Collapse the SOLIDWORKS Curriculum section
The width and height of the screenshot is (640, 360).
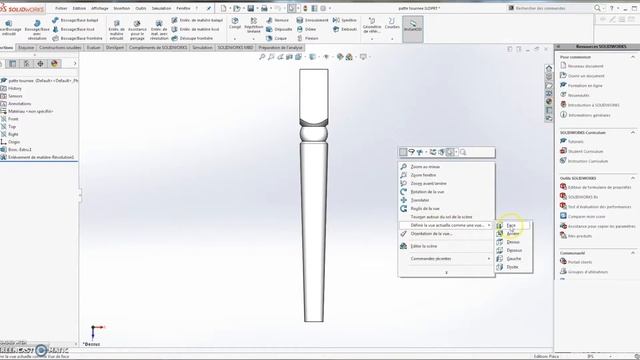click(x=633, y=133)
